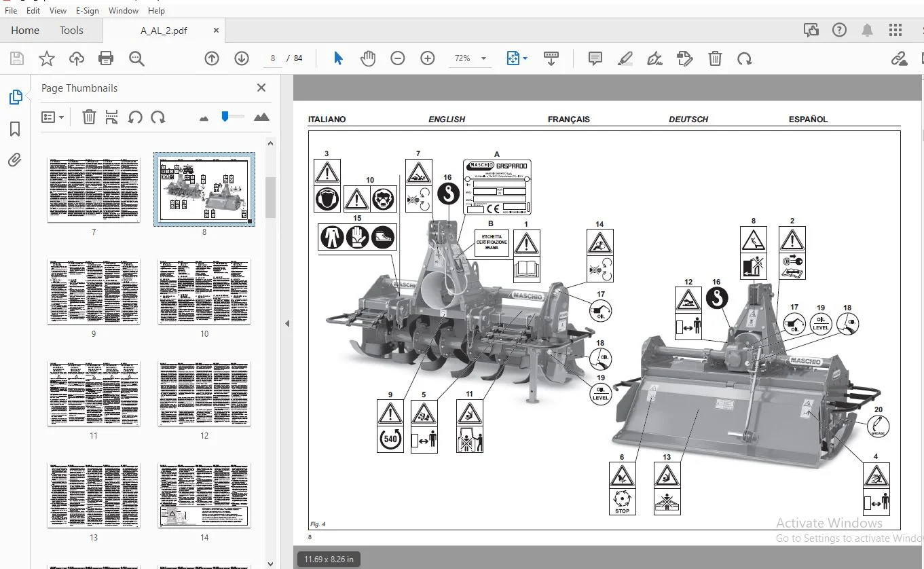924x569 pixels.
Task: Choose the selection arrow tool
Action: (338, 59)
